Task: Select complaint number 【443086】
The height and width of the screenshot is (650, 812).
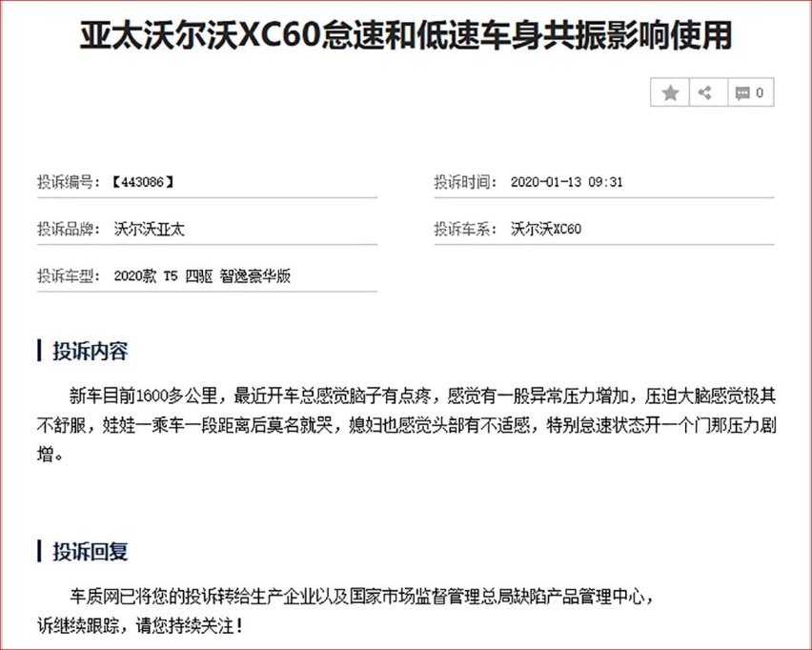Action: [x=142, y=182]
